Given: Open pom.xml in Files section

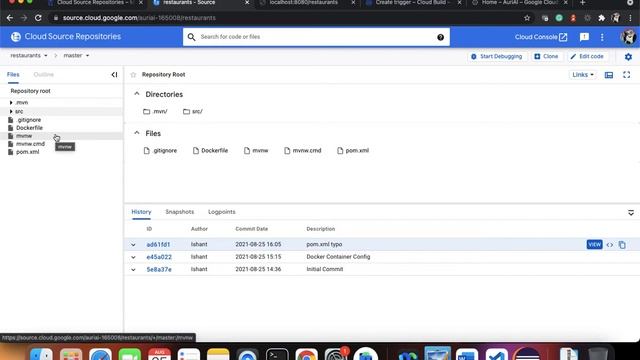Looking at the screenshot, I should pos(353,151).
